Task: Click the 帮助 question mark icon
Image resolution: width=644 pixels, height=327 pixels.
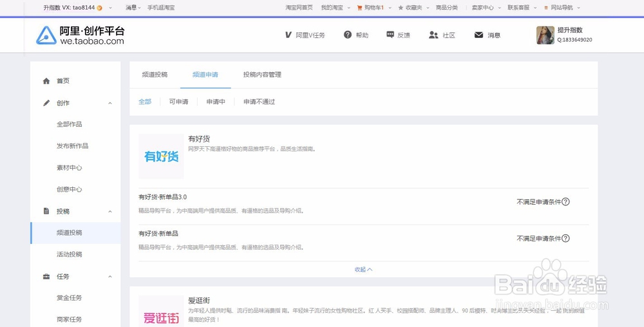Action: click(x=348, y=35)
